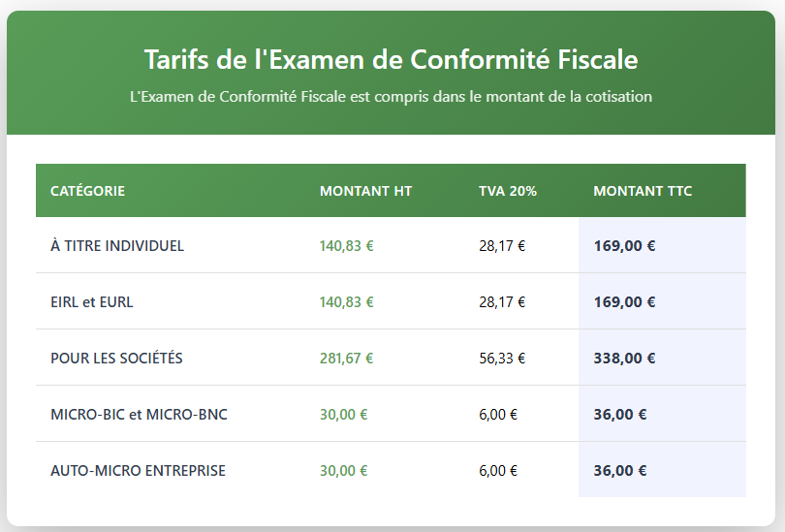
Task: Select the 'AUTO-MICRO ENTREPRISE' row label
Action: point(138,471)
